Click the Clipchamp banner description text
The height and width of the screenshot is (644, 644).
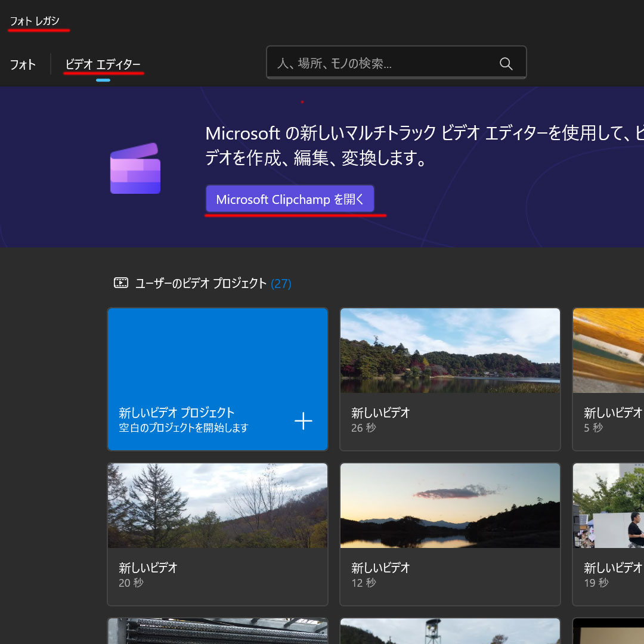click(425, 145)
